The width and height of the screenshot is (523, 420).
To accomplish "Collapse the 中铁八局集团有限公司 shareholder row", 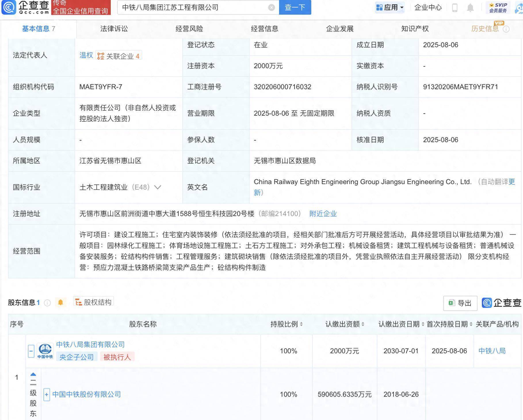I will tap(30, 351).
